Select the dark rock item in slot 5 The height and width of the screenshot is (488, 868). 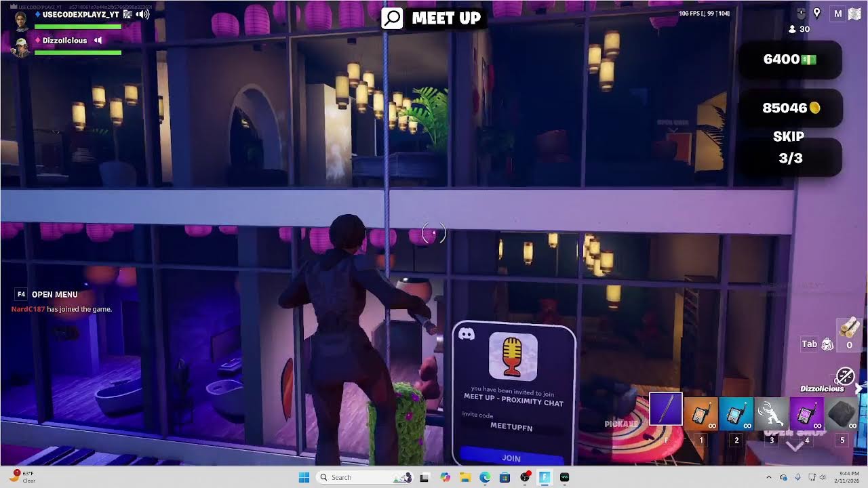click(842, 413)
